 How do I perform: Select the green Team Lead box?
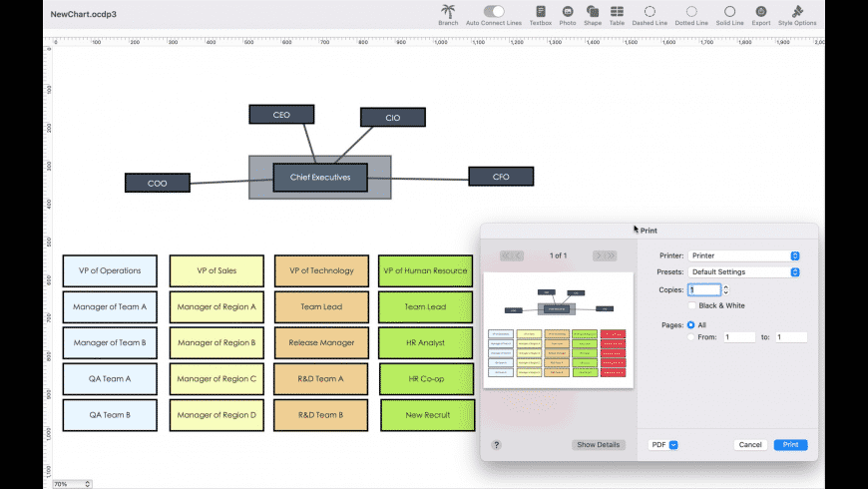click(425, 306)
